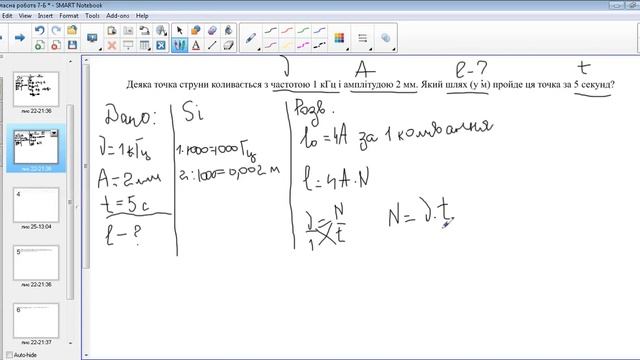Select the Eraser tool
The width and height of the screenshot is (640, 360).
(228, 45)
